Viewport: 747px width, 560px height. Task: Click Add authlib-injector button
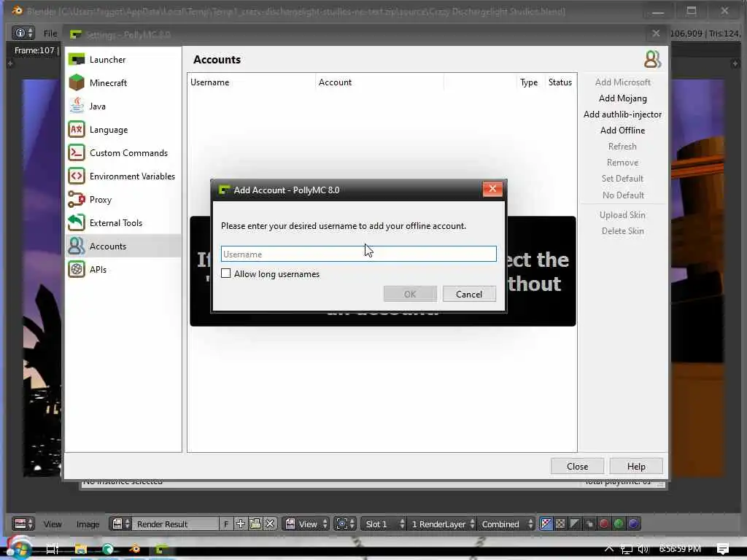[623, 114]
